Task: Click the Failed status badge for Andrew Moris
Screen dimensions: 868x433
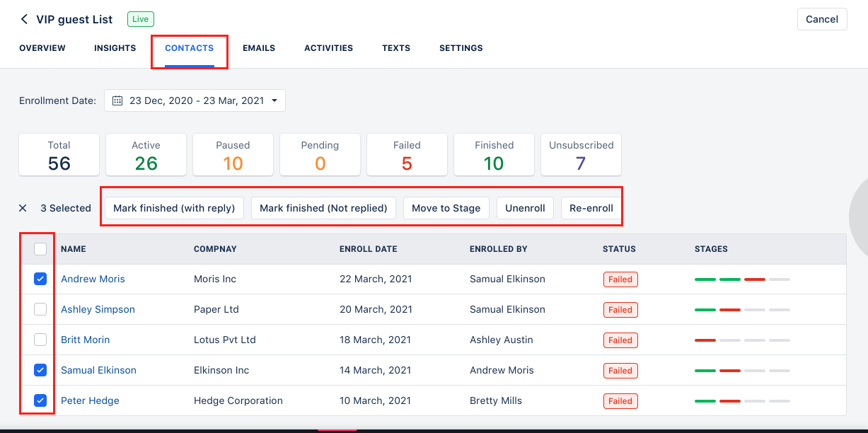Action: (620, 279)
